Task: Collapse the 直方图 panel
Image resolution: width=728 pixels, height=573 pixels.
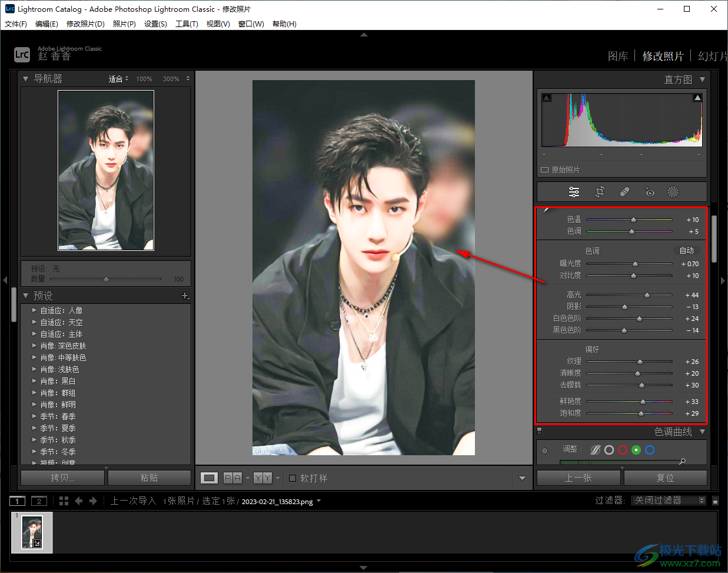Action: [x=702, y=80]
